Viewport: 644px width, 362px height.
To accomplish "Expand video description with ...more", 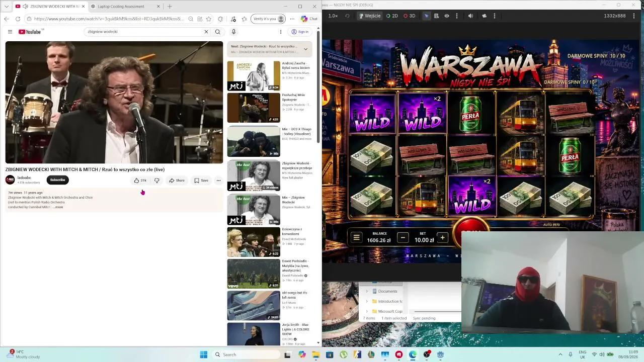I will (x=58, y=207).
